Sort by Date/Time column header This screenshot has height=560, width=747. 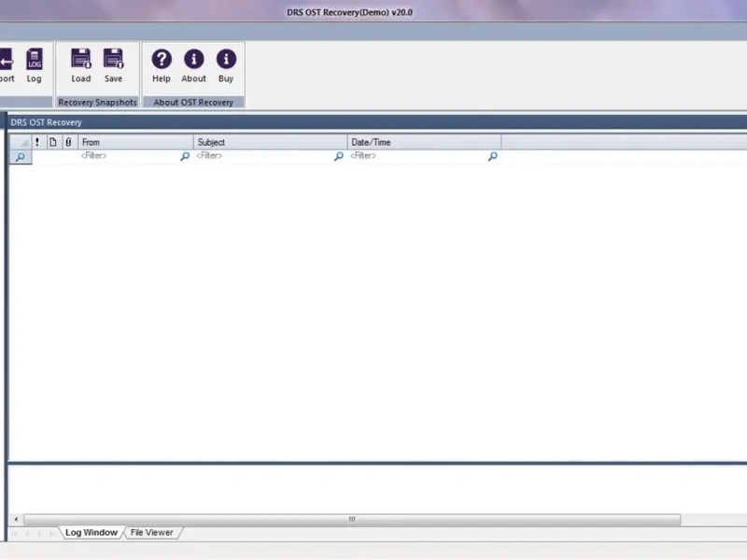click(424, 142)
